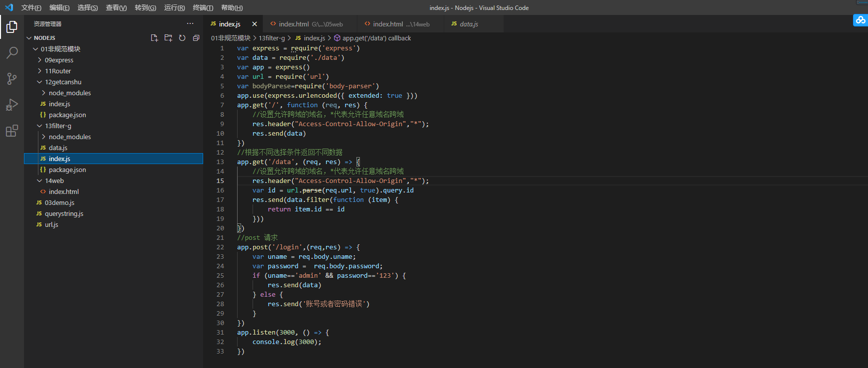The height and width of the screenshot is (368, 868).
Task: Click line number 22 in gutter
Action: pos(220,247)
